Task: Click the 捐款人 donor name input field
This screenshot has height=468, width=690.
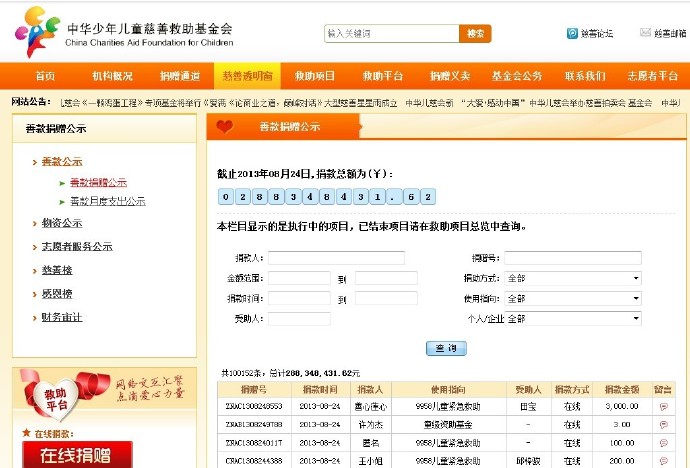Action: coord(336,258)
